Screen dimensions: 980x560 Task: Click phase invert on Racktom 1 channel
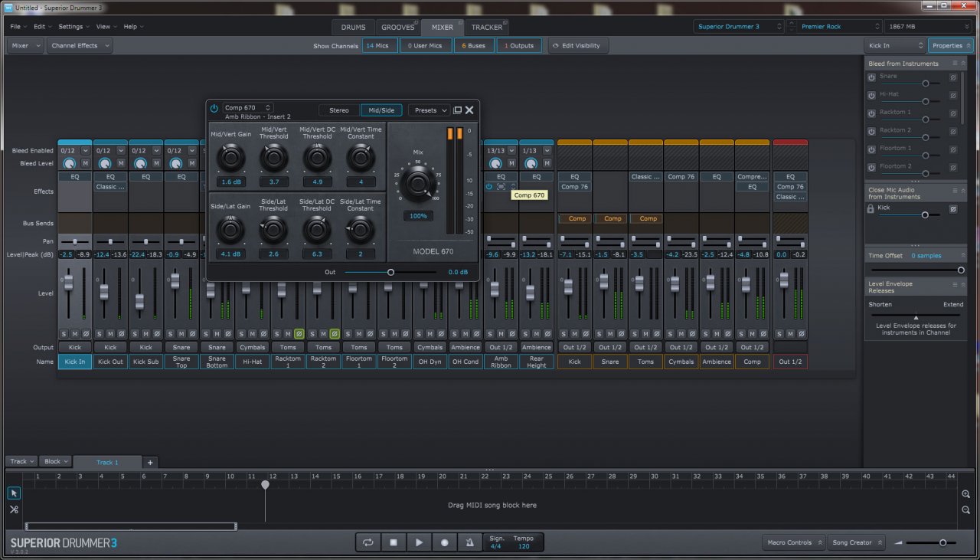pos(299,334)
